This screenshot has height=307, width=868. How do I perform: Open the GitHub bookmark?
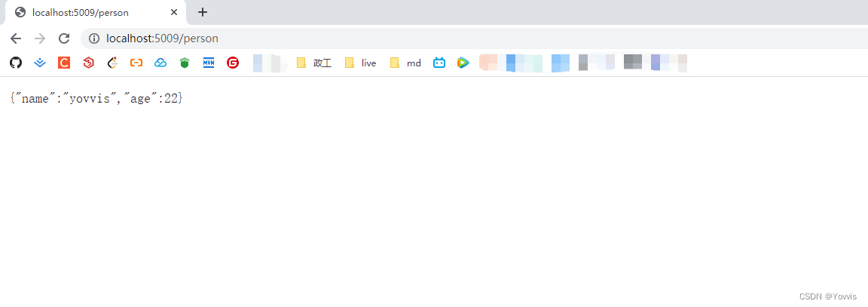pyautogui.click(x=16, y=63)
